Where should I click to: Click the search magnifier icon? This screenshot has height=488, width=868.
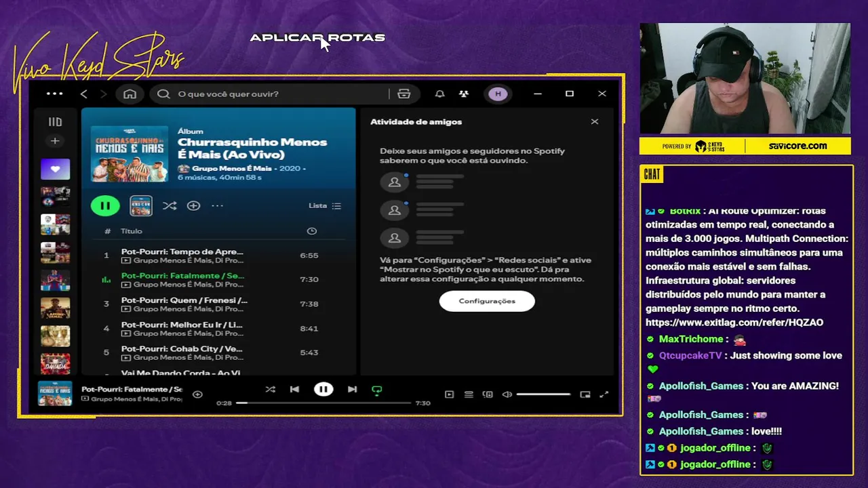coord(163,94)
